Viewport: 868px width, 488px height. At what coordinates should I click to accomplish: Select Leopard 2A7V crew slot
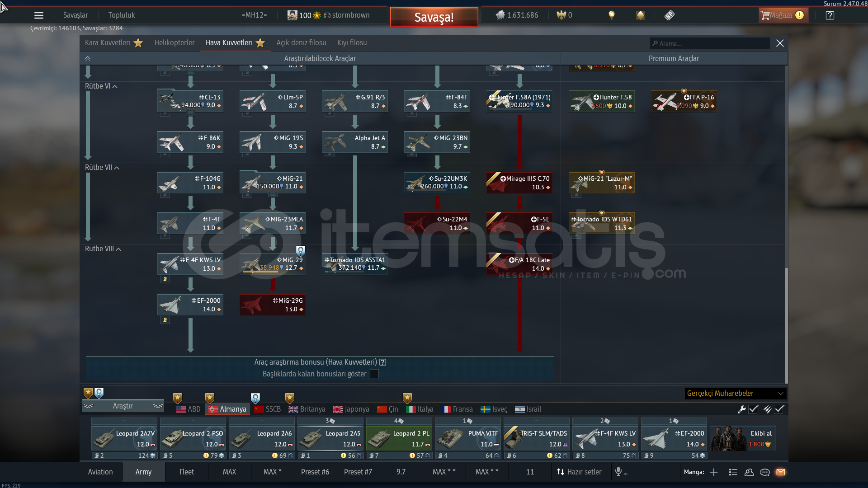point(124,438)
